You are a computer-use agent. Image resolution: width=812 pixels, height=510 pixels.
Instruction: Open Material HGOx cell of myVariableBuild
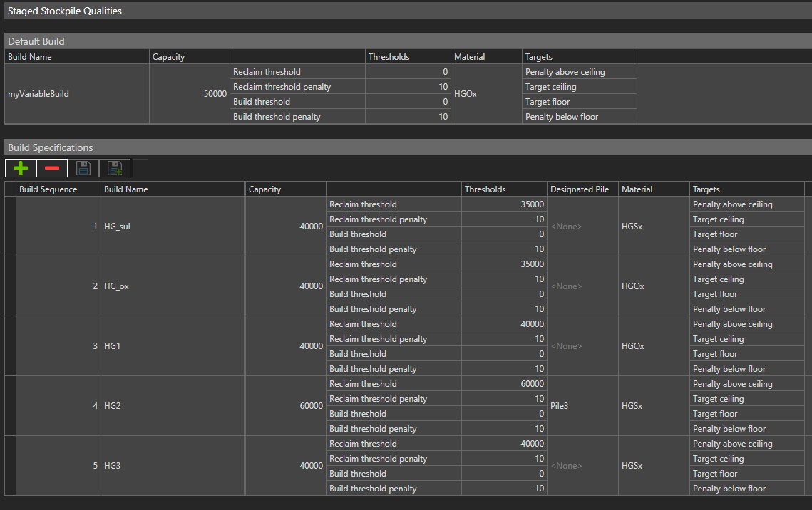[486, 94]
